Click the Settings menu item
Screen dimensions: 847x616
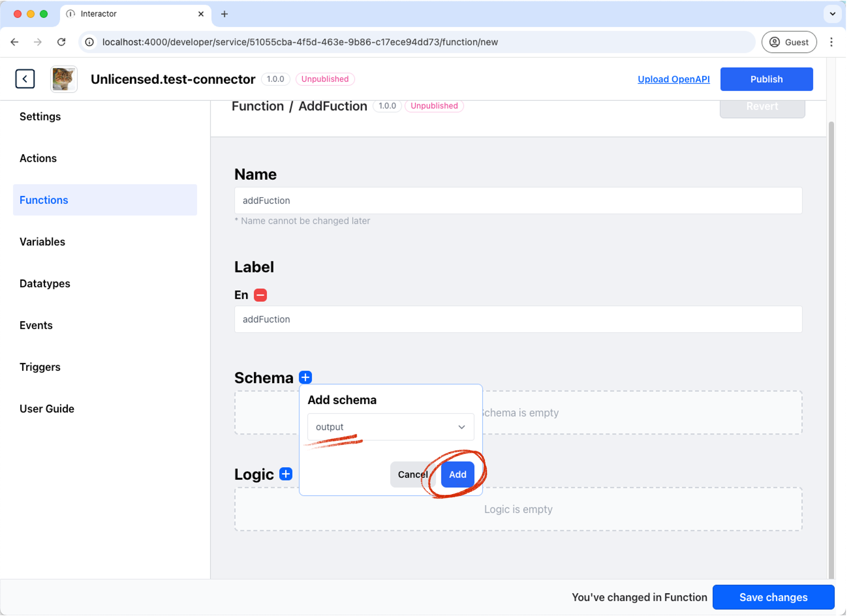40,116
